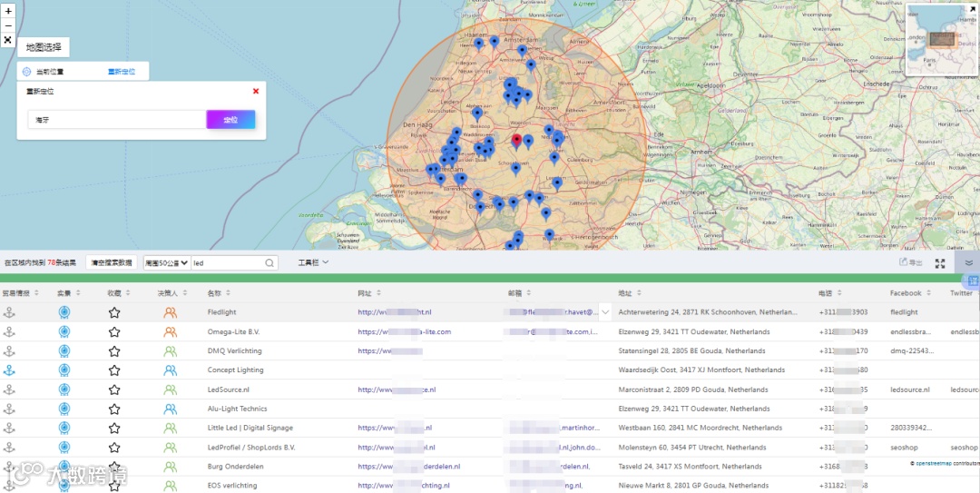
Task: Click the anchor icon for Concept Lighting
Action: click(9, 370)
